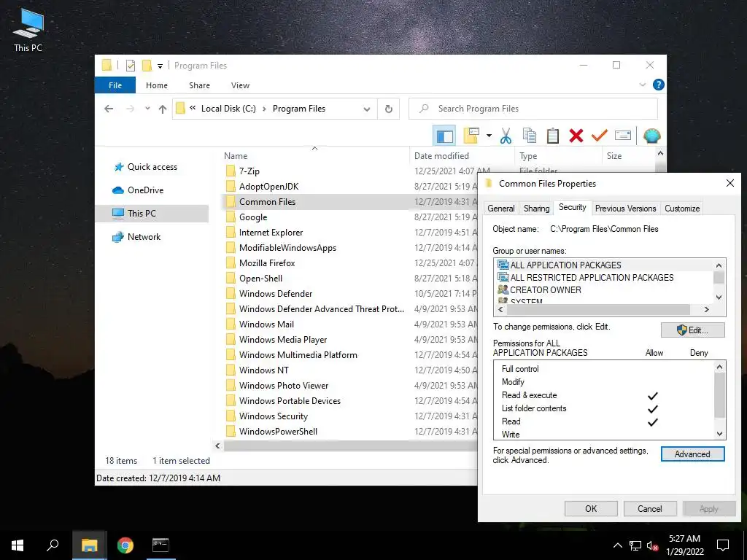Screen dimensions: 747x560
Task: Click the File Explorer taskbar icon
Action: click(x=89, y=545)
